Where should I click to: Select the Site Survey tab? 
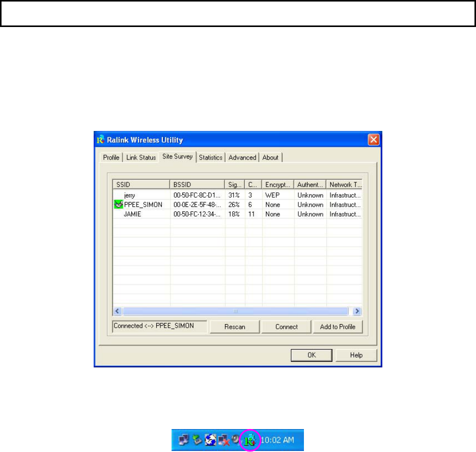(x=178, y=156)
